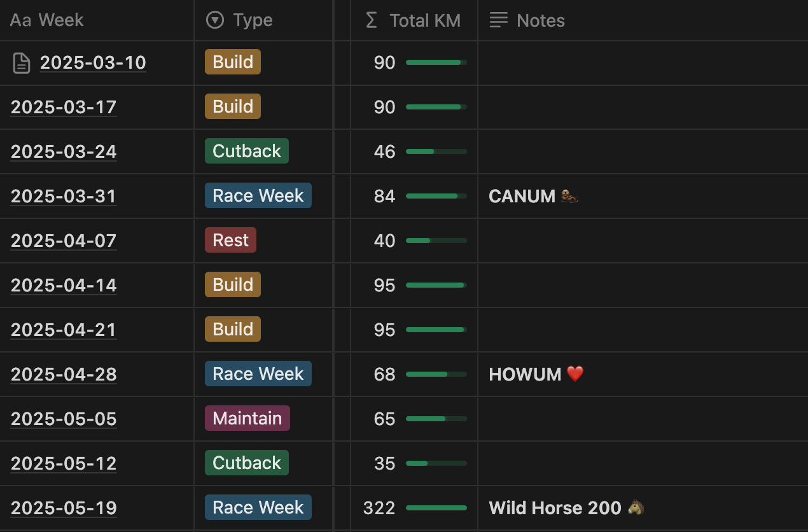Open the 2025-03-10 week page

[x=93, y=62]
